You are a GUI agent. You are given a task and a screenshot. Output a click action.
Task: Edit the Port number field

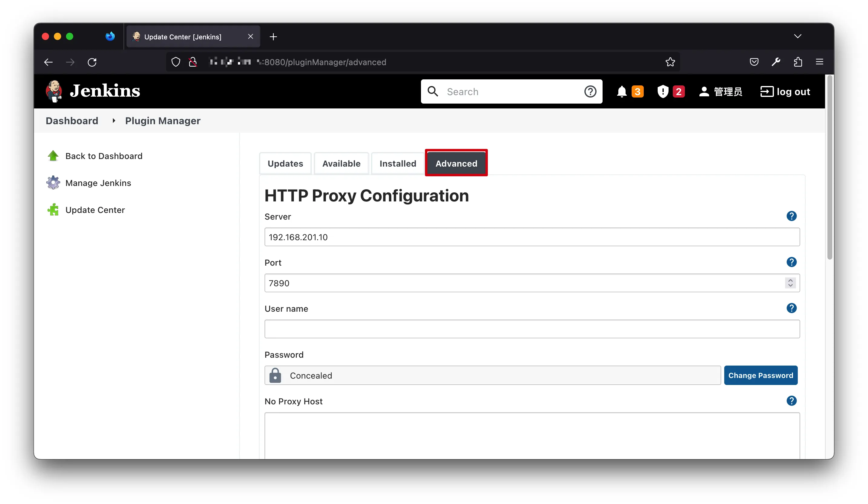click(532, 283)
